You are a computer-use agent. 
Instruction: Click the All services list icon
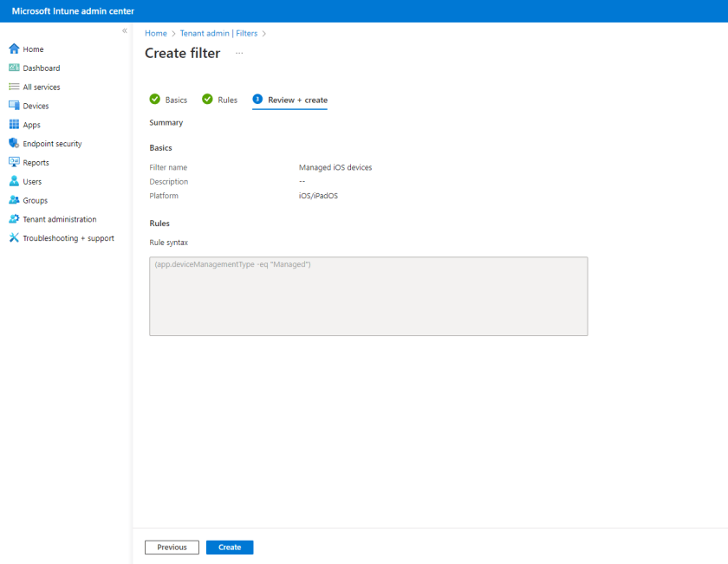coord(14,87)
